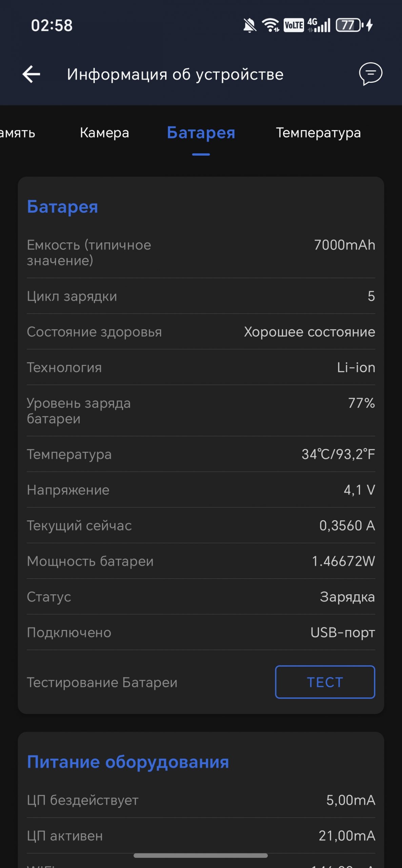Switch to the Температура tab
Screen dimensions: 402x868
pos(318,133)
